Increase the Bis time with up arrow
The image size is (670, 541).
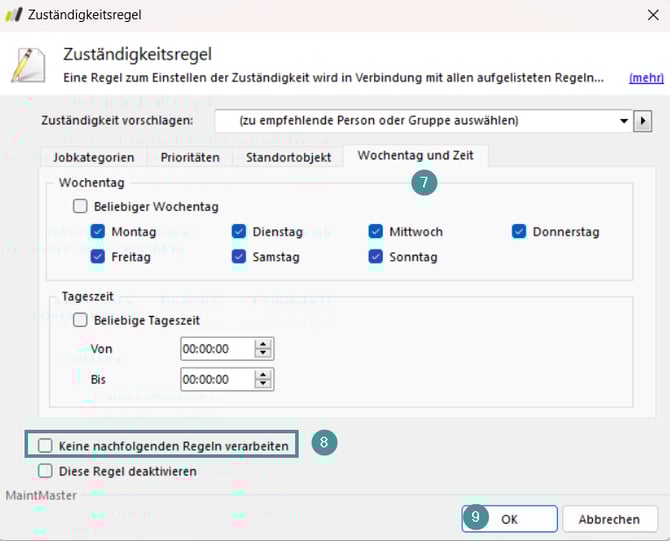click(x=263, y=375)
